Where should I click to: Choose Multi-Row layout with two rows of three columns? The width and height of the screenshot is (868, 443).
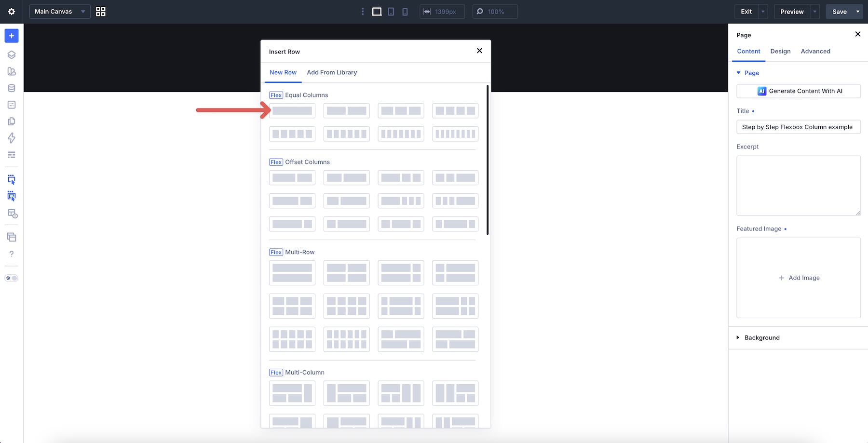tap(292, 306)
